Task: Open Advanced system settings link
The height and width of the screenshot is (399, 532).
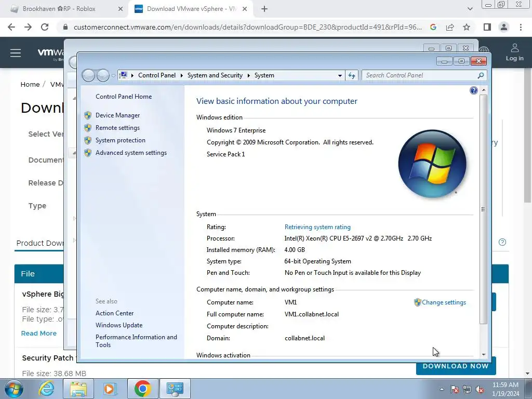Action: click(131, 153)
